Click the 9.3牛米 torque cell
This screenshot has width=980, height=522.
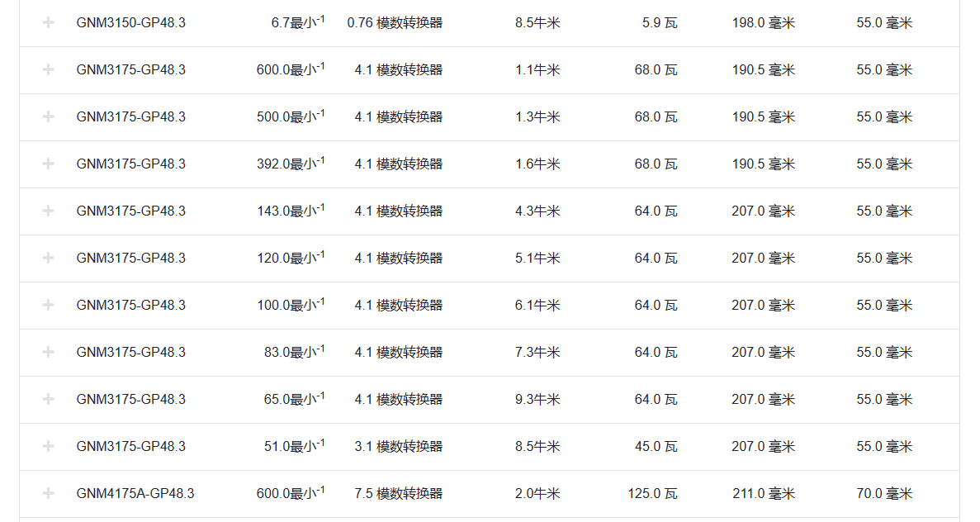[537, 400]
